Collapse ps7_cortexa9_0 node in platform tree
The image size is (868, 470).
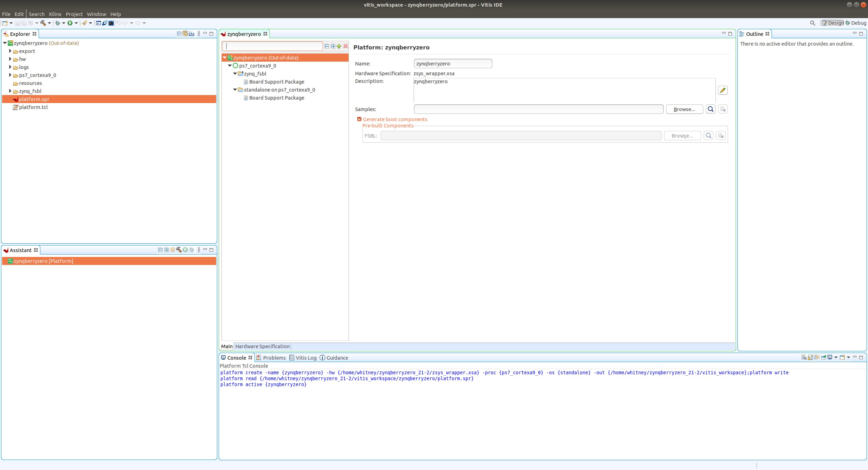click(230, 65)
